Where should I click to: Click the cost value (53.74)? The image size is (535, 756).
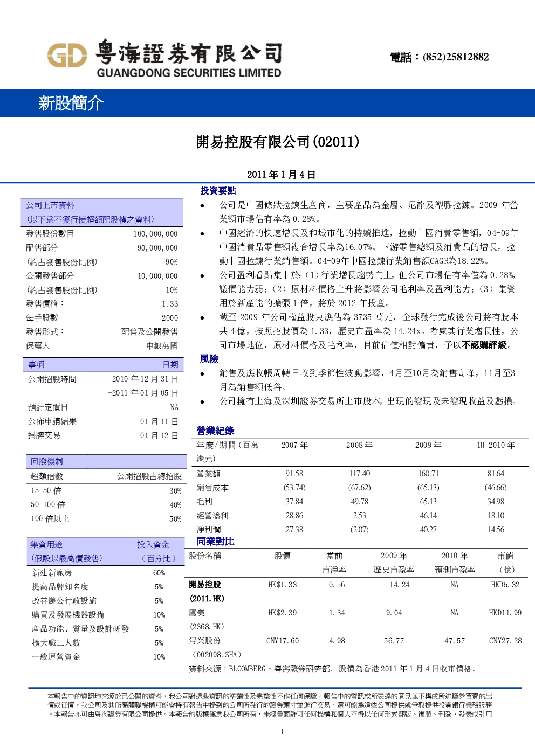[x=294, y=488]
